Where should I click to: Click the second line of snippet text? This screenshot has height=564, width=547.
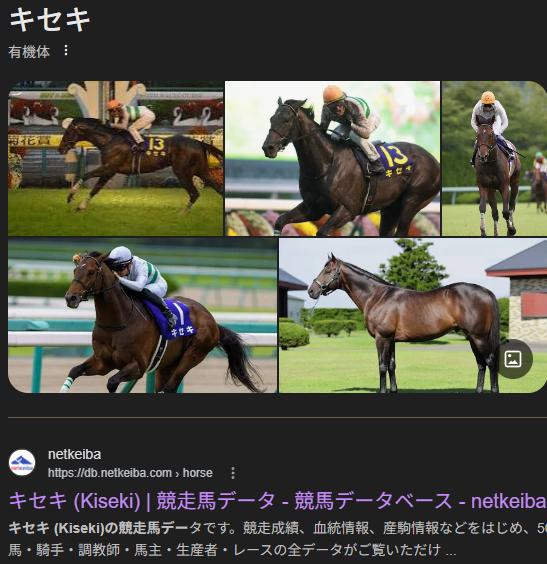coord(232,550)
